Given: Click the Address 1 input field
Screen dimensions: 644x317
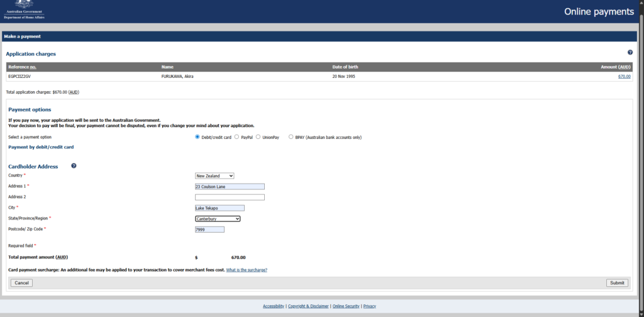Looking at the screenshot, I should click(230, 186).
